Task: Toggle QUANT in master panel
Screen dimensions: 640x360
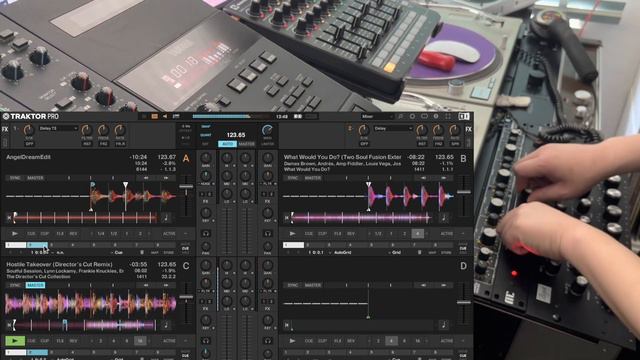Action: coord(206,135)
